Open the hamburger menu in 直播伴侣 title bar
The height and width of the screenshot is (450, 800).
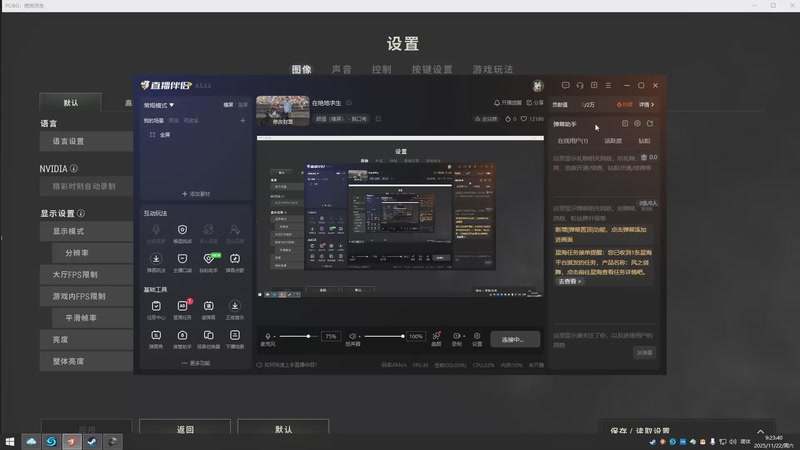pos(608,85)
